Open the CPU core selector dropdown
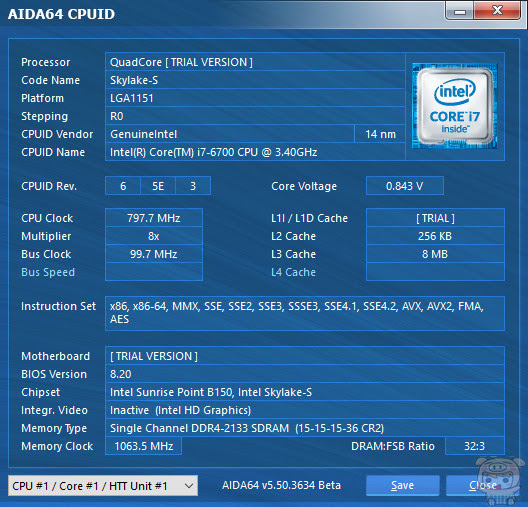The height and width of the screenshot is (507, 528). [103, 485]
